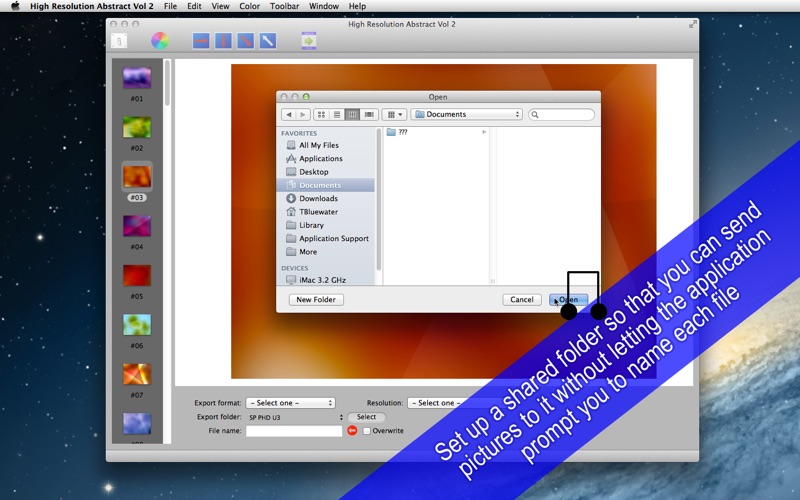800x500 pixels.
Task: Toggle the Overwrite checkbox
Action: click(x=366, y=431)
